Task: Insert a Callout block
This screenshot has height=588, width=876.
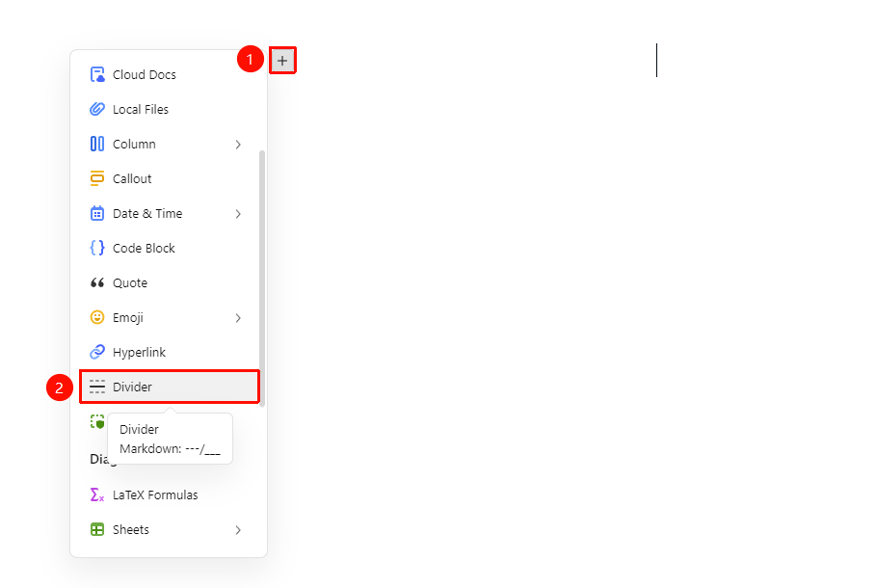Action: pos(169,178)
